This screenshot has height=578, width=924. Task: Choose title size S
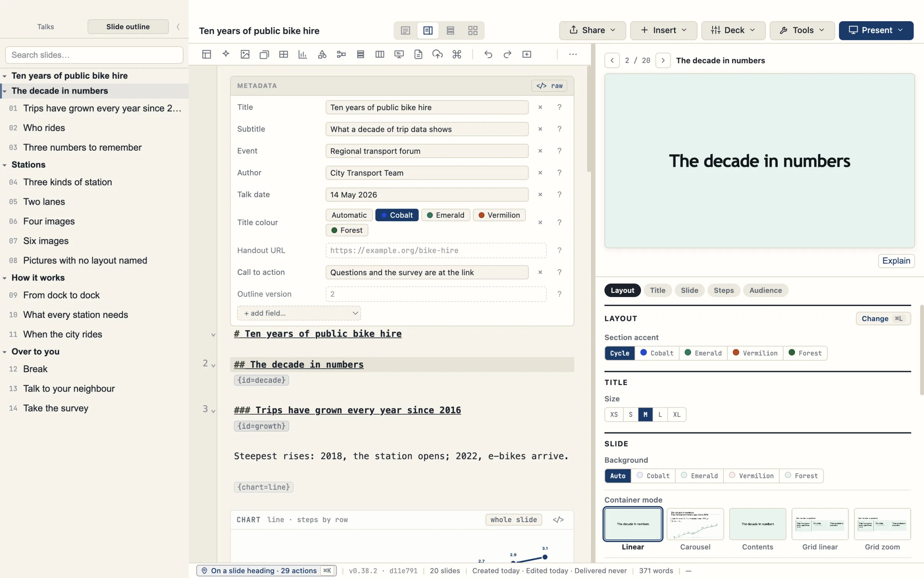coord(631,415)
